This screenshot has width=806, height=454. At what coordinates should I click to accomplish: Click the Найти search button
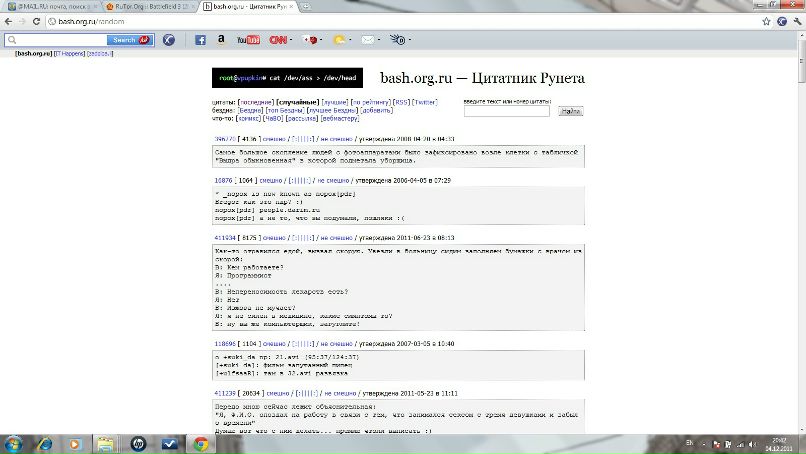point(571,112)
